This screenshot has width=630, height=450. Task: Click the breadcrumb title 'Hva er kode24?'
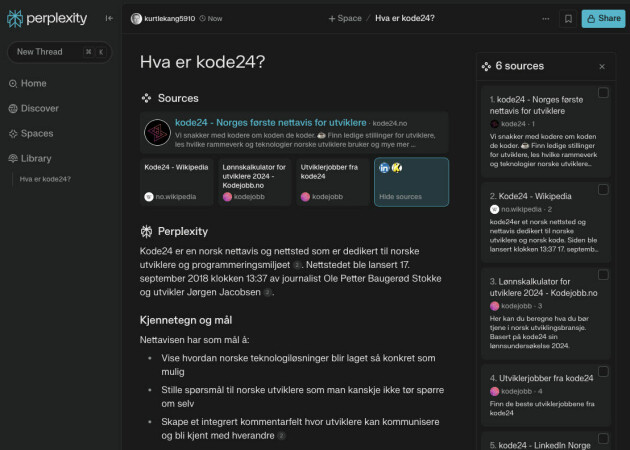click(x=405, y=18)
